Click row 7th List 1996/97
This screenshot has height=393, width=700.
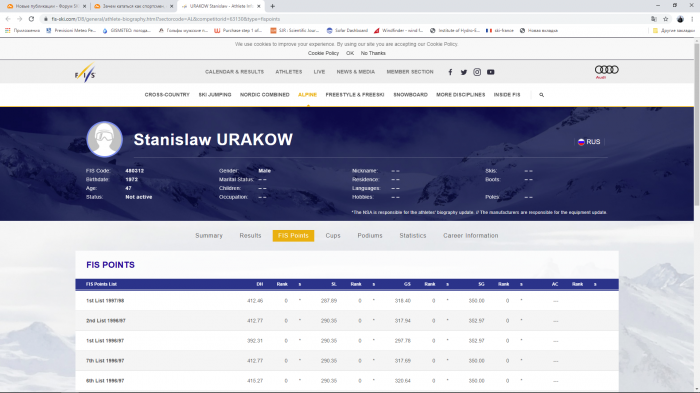[347, 361]
